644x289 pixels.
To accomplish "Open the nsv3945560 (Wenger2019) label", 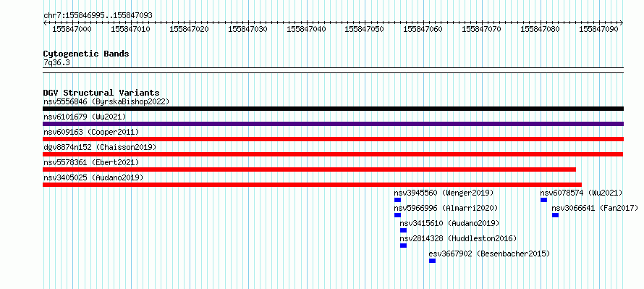I will [444, 193].
